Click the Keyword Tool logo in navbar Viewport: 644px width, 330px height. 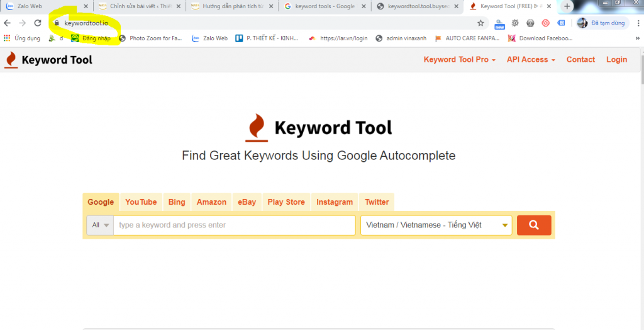pyautogui.click(x=48, y=60)
